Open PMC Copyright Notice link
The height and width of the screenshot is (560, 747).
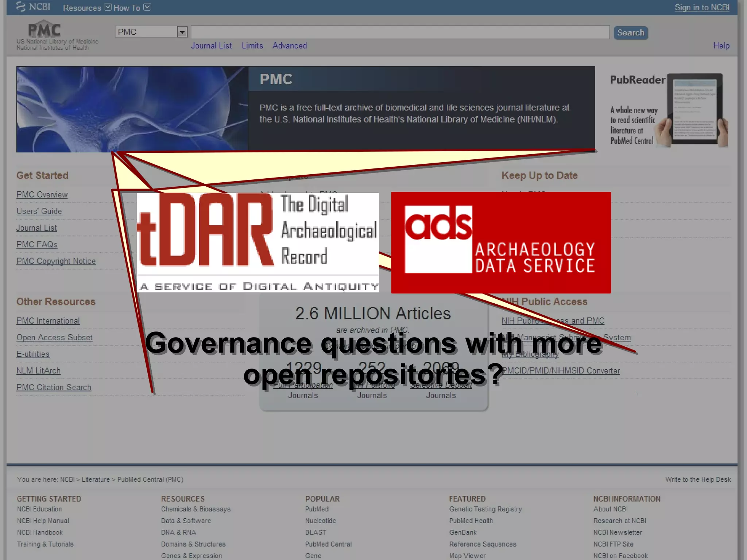pyautogui.click(x=56, y=261)
